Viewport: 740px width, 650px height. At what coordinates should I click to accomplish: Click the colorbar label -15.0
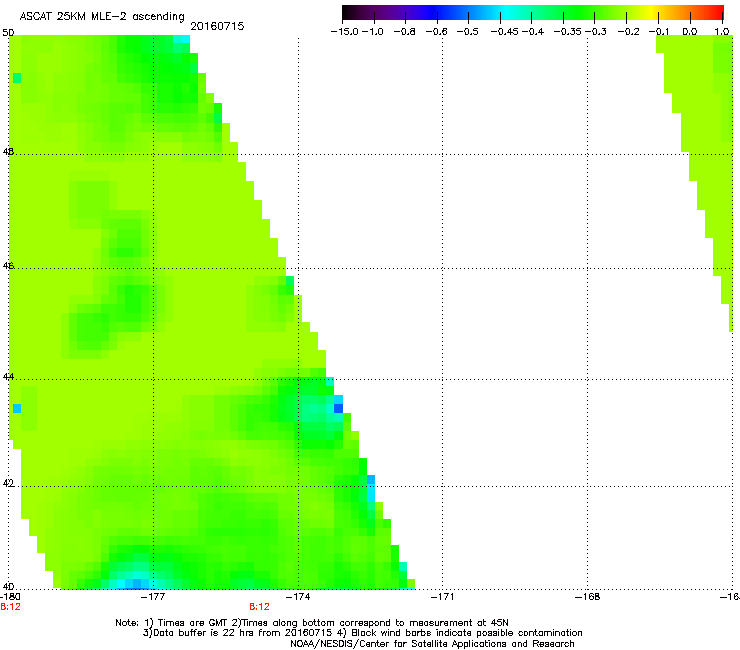click(x=345, y=32)
